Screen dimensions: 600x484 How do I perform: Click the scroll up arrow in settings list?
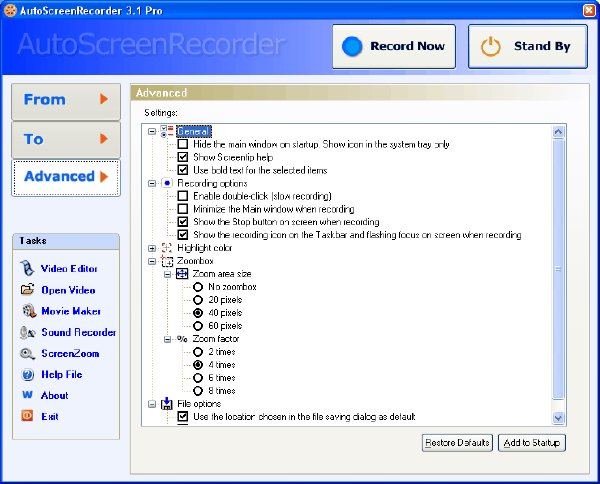(x=558, y=132)
